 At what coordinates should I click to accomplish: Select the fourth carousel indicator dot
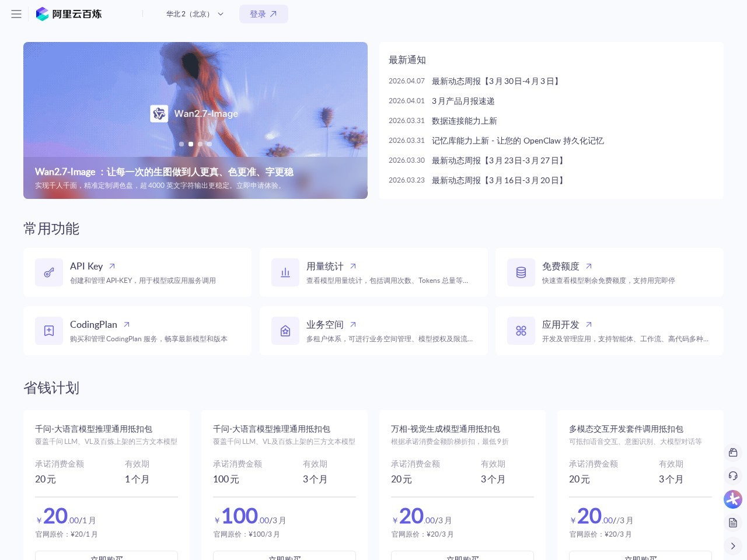[x=210, y=143]
